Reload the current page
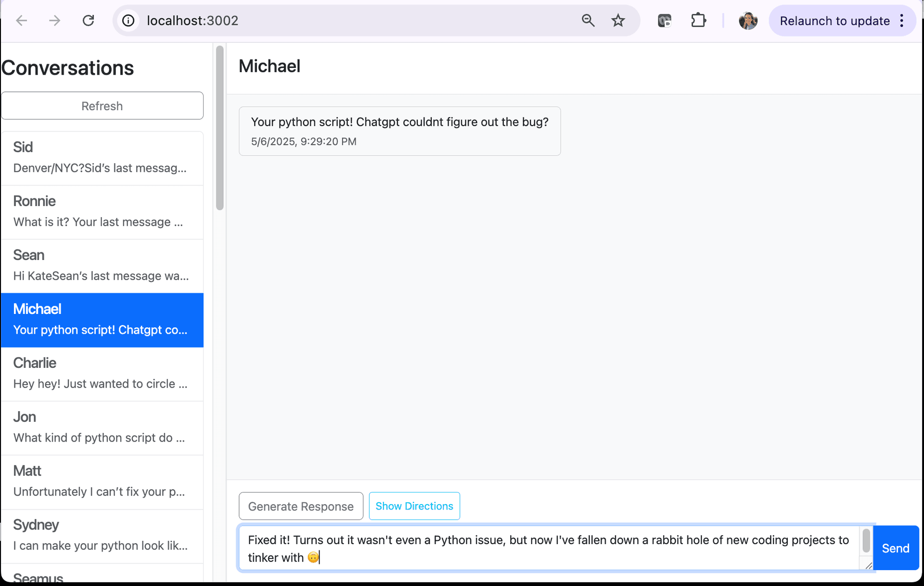 [x=88, y=21]
